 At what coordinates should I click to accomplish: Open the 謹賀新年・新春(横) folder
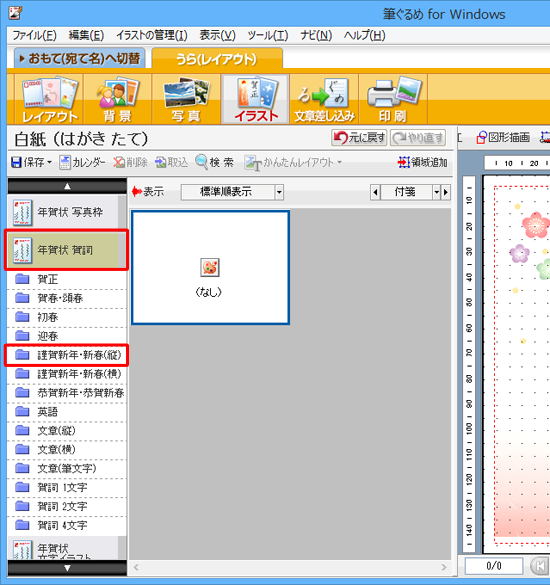[x=66, y=374]
